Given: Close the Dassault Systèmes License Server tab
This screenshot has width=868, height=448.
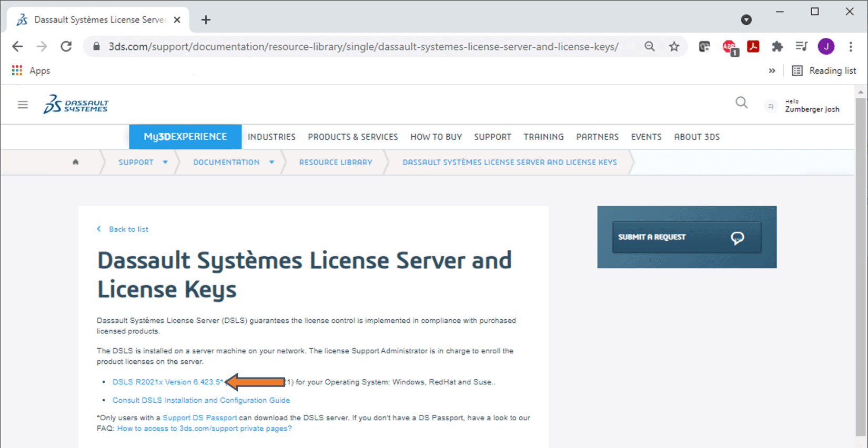Looking at the screenshot, I should tap(177, 19).
